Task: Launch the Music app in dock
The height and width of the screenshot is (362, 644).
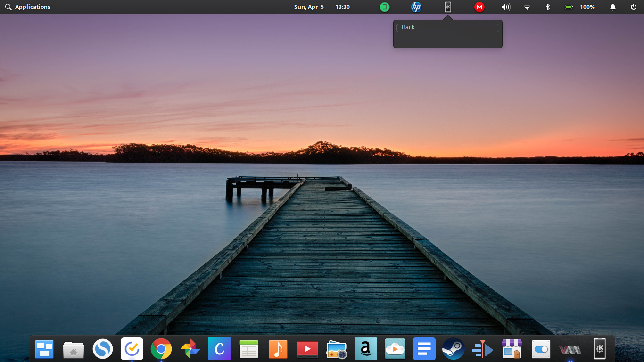Action: pyautogui.click(x=278, y=349)
